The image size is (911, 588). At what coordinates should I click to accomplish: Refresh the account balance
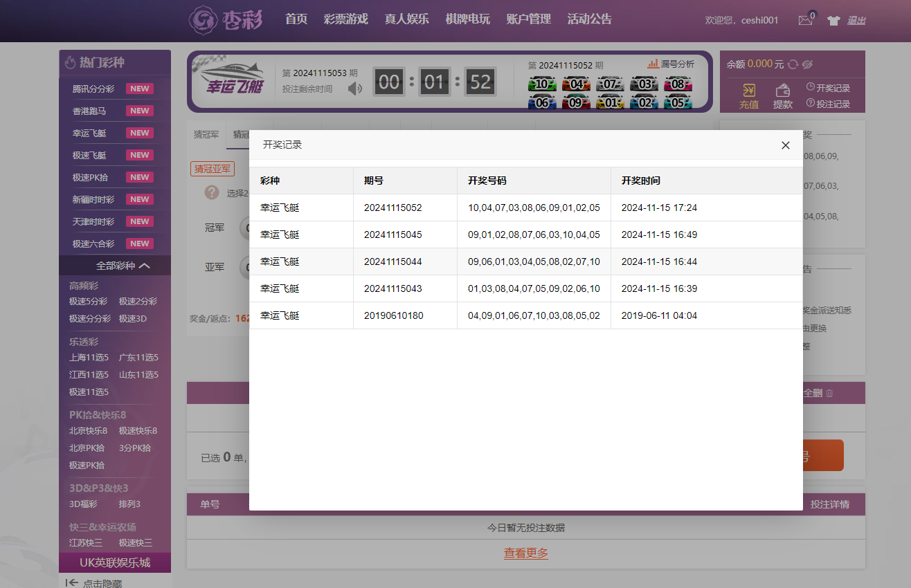click(793, 64)
